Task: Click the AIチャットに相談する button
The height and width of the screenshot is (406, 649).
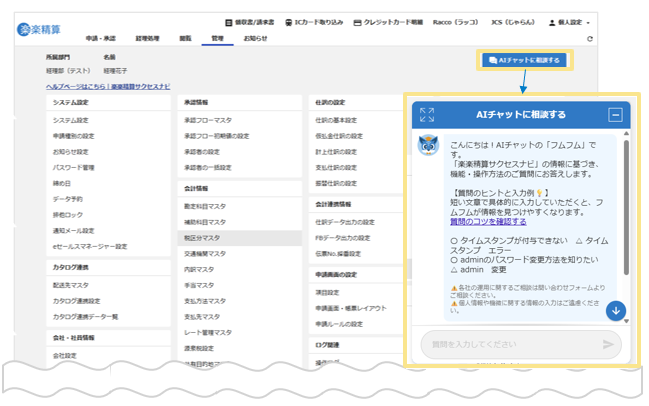Action: 524,60
